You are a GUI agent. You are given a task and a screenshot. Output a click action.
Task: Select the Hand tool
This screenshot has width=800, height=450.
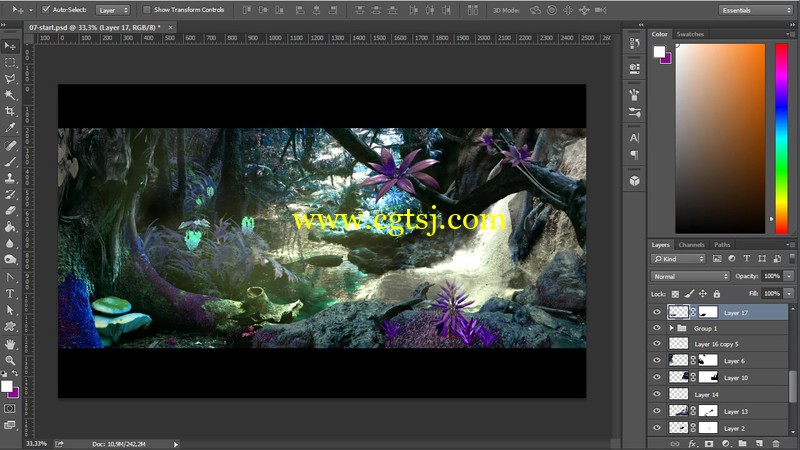point(10,344)
